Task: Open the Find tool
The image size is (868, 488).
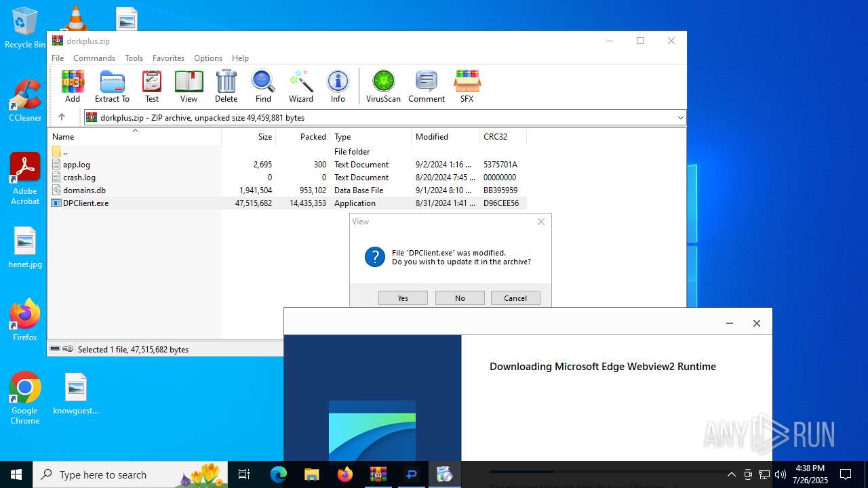Action: (263, 86)
